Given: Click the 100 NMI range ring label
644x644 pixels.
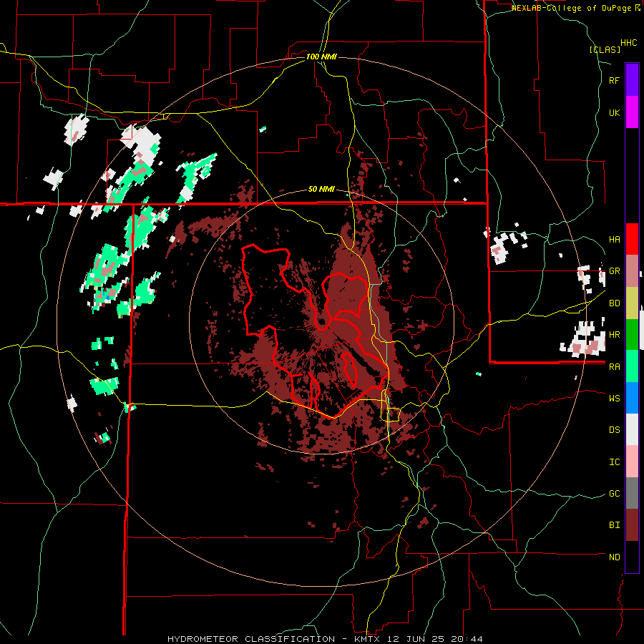Looking at the screenshot, I should point(321,57).
